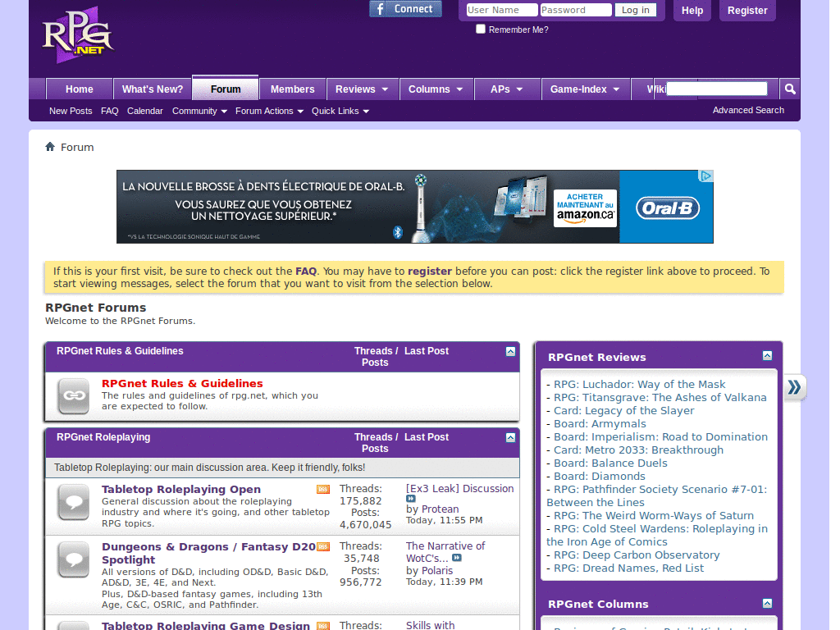Focus the Password field
840x630 pixels.
pyautogui.click(x=575, y=10)
